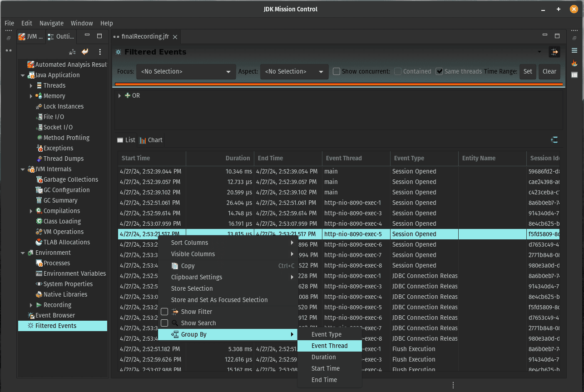Viewport: 584px width, 392px height.
Task: Click the Thread Dumps icon in tree
Action: [x=40, y=159]
